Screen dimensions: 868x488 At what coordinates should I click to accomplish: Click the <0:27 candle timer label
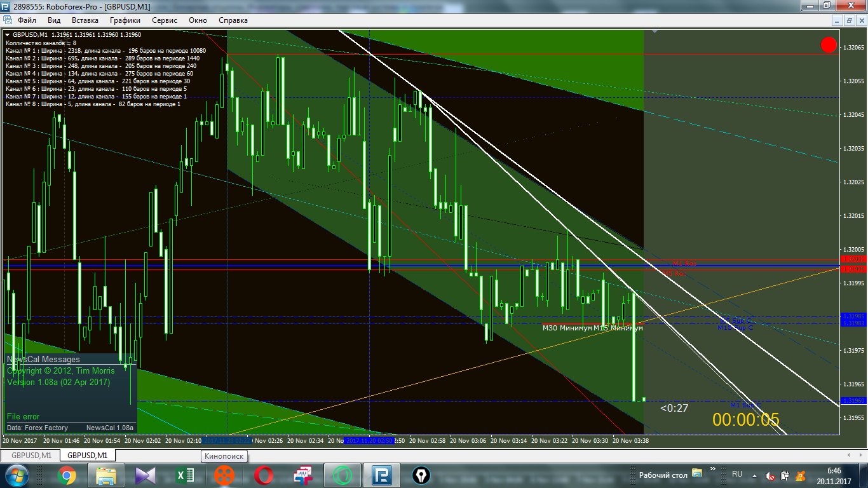click(674, 408)
